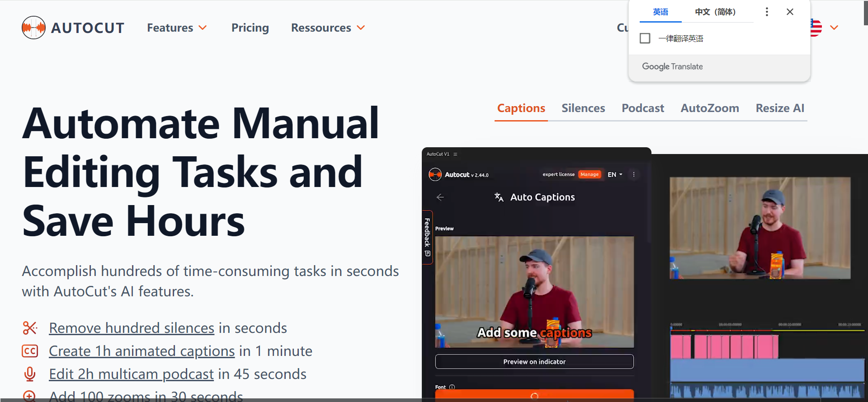Click the AutoCut V1 panel menu icon
The height and width of the screenshot is (402, 868).
pos(455,154)
